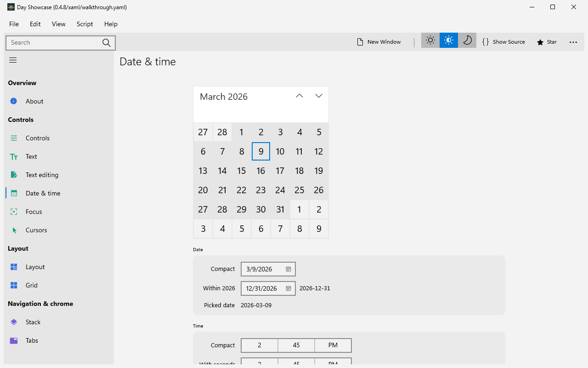This screenshot has height=368, width=588.
Task: Select day 12 in the calendar
Action: [x=319, y=151]
